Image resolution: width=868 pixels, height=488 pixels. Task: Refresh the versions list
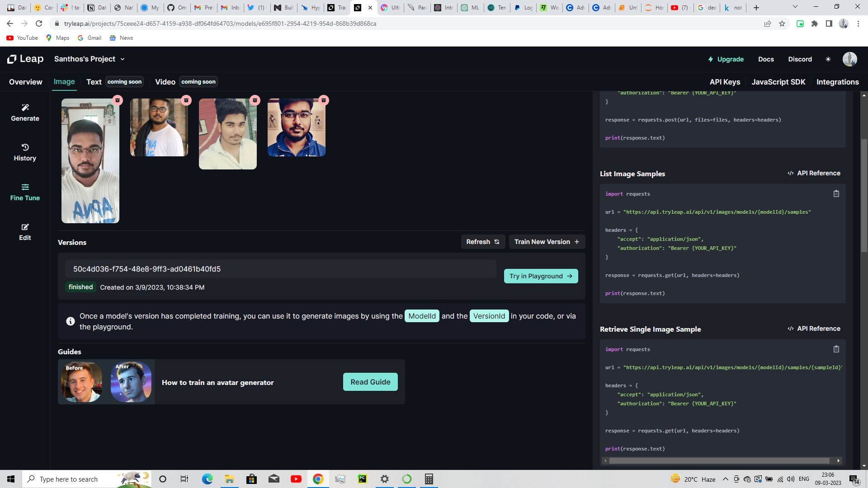coord(483,242)
